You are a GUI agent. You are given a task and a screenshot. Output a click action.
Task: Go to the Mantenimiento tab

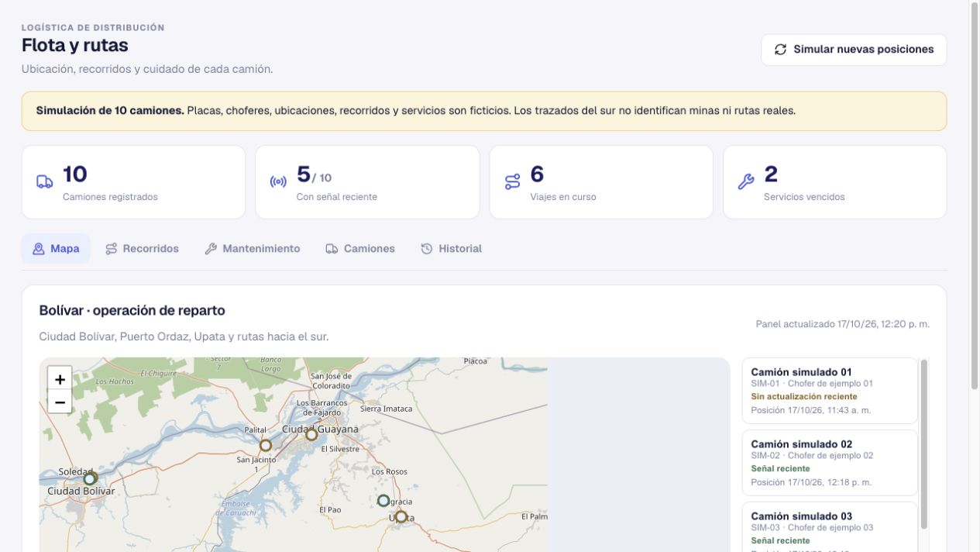253,249
